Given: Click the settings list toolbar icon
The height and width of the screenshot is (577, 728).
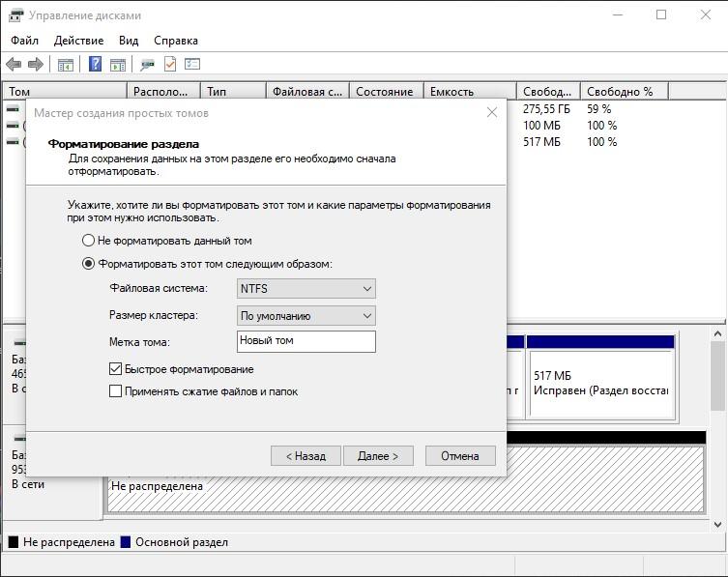Looking at the screenshot, I should [192, 64].
